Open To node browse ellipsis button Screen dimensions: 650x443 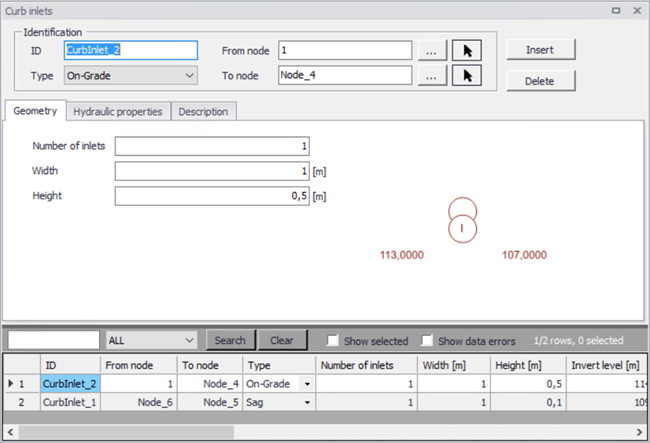click(x=432, y=75)
